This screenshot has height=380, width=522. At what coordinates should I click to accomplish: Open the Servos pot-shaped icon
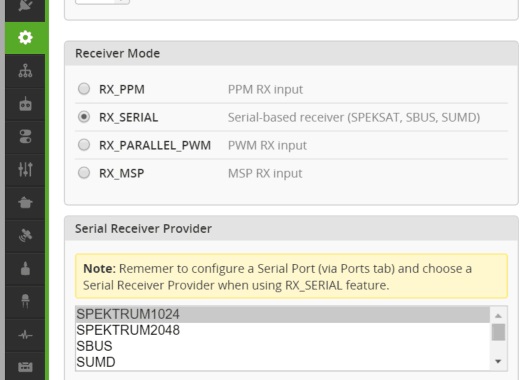click(x=25, y=202)
